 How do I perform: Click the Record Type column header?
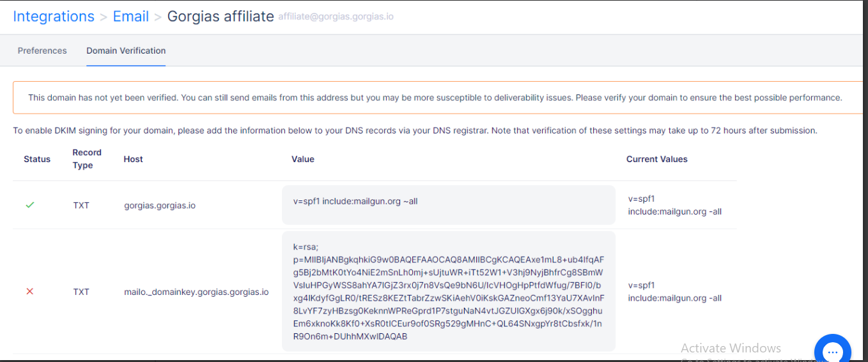(87, 159)
